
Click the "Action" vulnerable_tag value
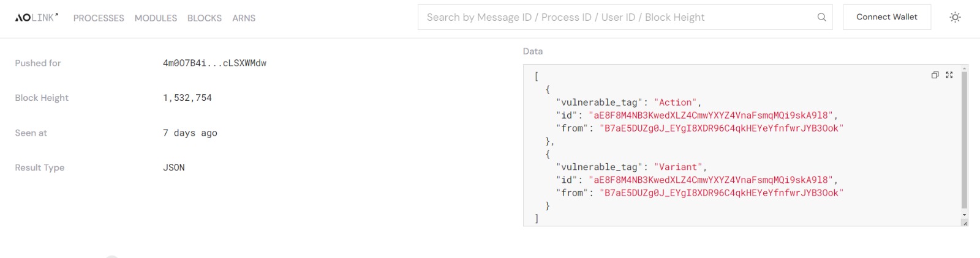(x=676, y=103)
